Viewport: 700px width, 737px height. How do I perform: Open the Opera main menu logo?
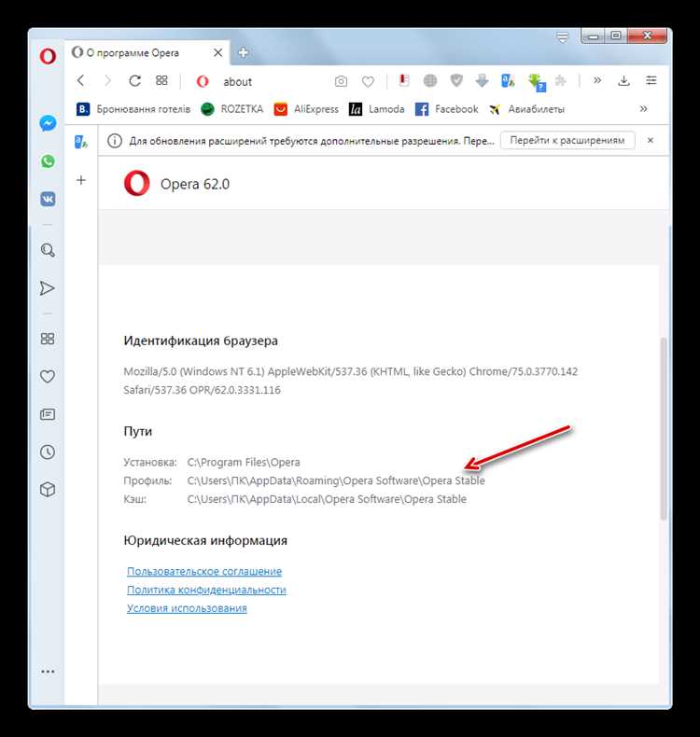tap(48, 56)
